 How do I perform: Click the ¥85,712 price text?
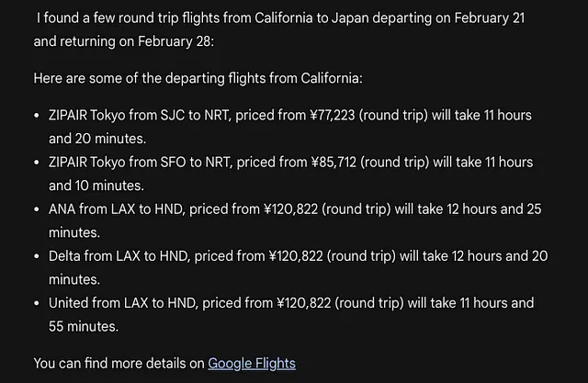334,163
